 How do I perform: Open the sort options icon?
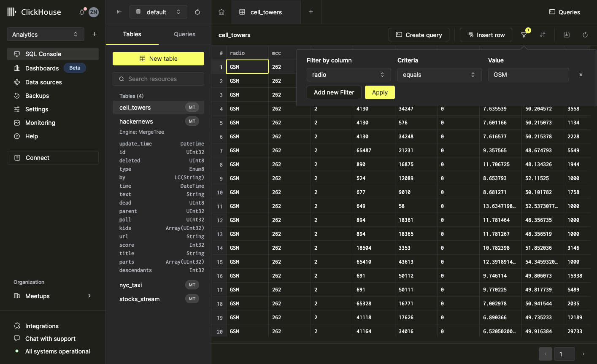click(543, 35)
